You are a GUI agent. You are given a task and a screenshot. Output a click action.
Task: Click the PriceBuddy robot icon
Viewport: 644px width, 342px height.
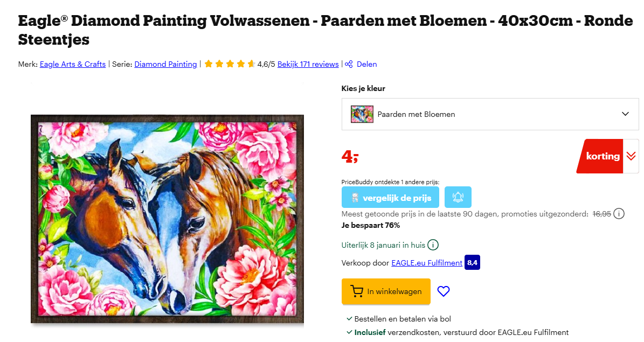pyautogui.click(x=356, y=197)
